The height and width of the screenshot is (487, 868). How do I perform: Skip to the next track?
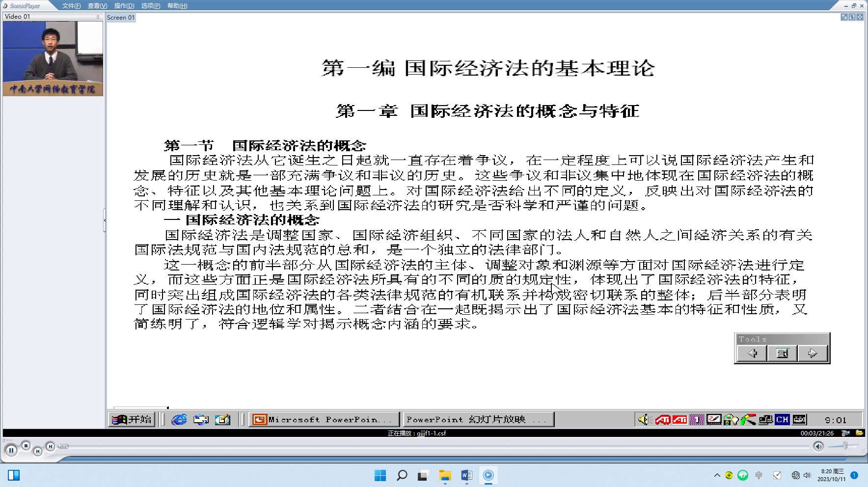[50, 446]
